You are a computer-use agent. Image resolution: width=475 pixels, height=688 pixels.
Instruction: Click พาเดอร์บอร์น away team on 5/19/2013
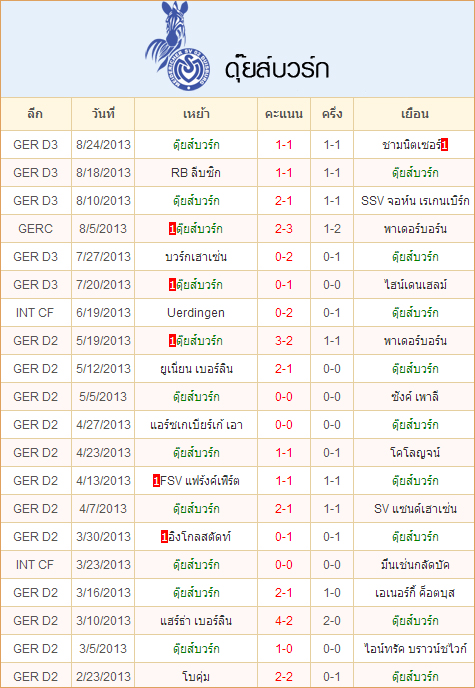pyautogui.click(x=415, y=341)
